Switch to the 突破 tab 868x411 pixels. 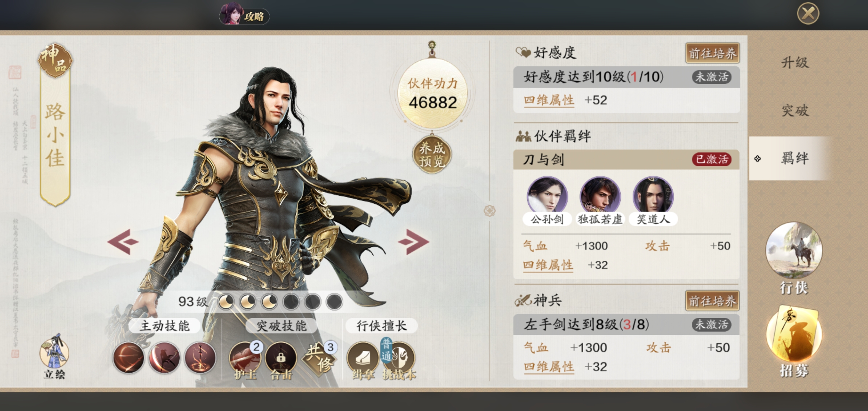point(795,110)
